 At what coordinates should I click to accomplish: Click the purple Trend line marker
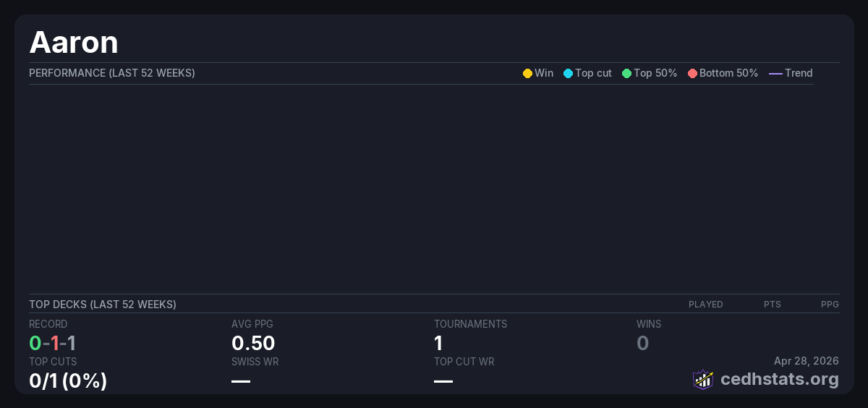point(775,73)
